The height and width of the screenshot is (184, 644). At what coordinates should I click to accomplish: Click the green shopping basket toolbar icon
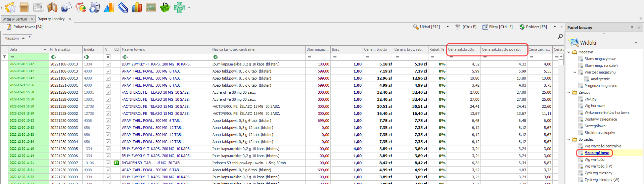(x=165, y=7)
